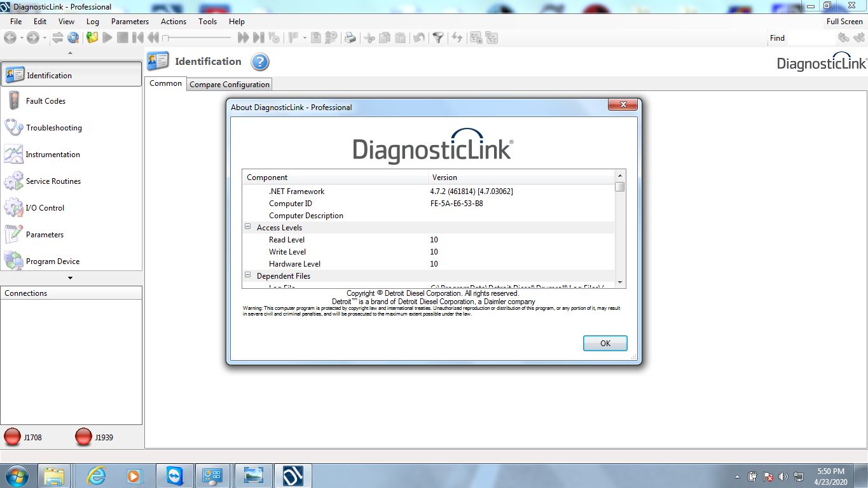Image resolution: width=868 pixels, height=488 pixels.
Task: Click the upload document toolbar icon
Action: (x=316, y=38)
